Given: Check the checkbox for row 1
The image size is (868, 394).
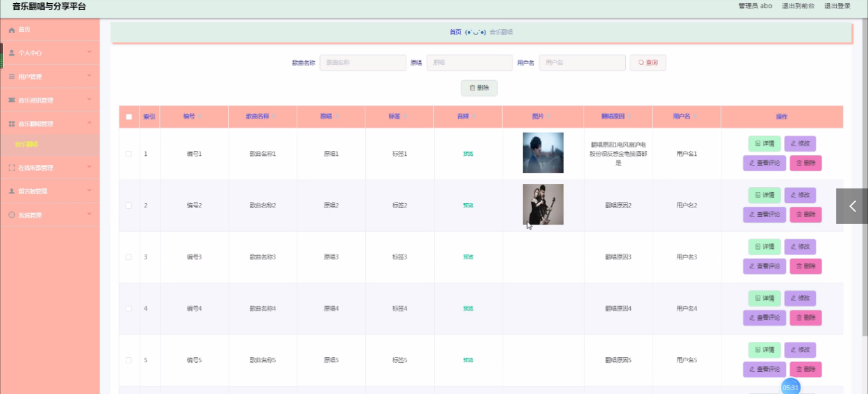Looking at the screenshot, I should (x=129, y=154).
